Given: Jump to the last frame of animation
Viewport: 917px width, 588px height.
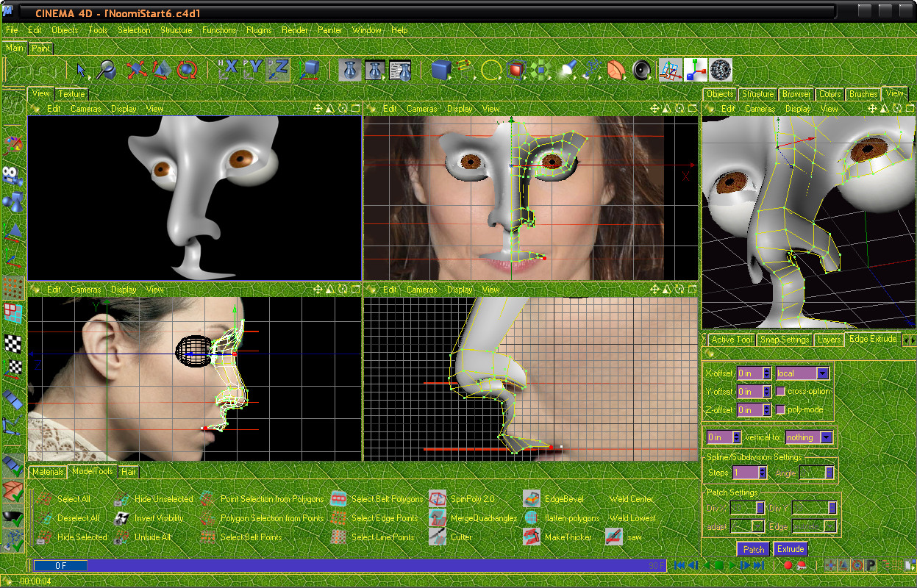Looking at the screenshot, I should pos(760,565).
